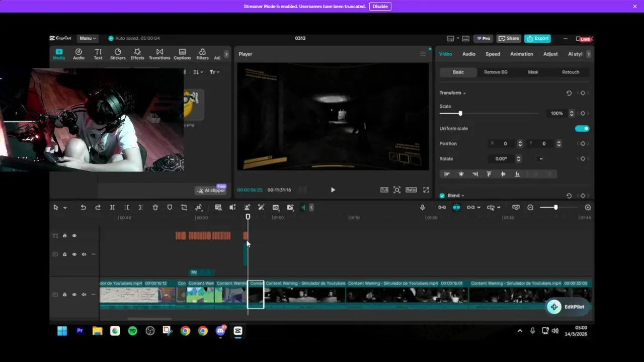
Task: Delete the selected clip
Action: pos(155,208)
